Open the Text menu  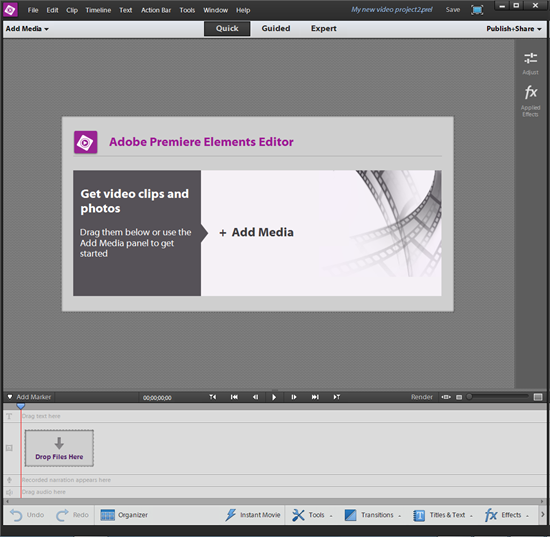(x=126, y=10)
